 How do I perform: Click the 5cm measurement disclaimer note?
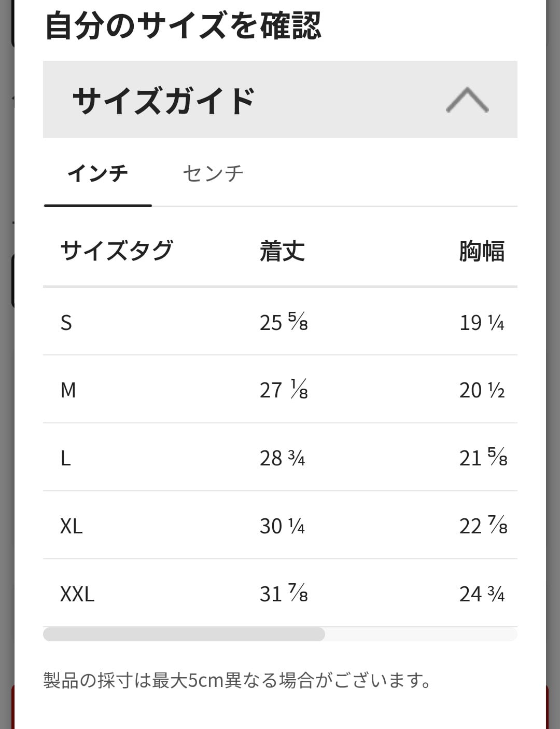pyautogui.click(x=237, y=680)
